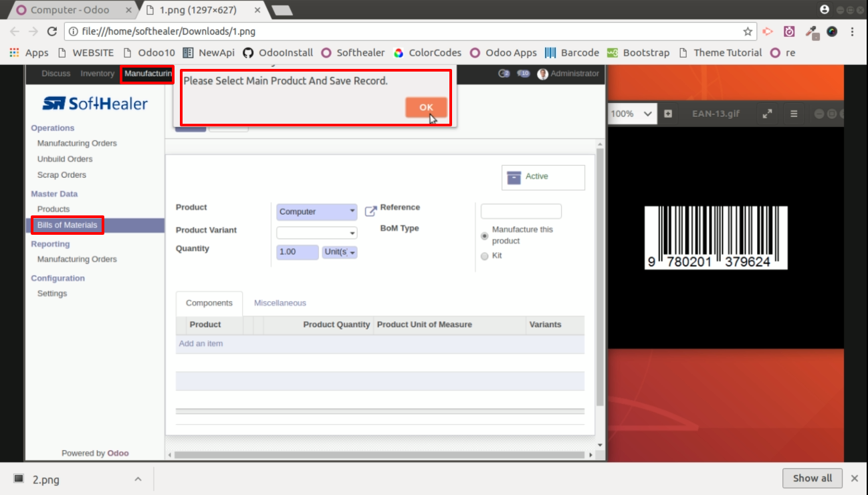The image size is (868, 495).
Task: Click the eyedropper extension icon
Action: (811, 31)
